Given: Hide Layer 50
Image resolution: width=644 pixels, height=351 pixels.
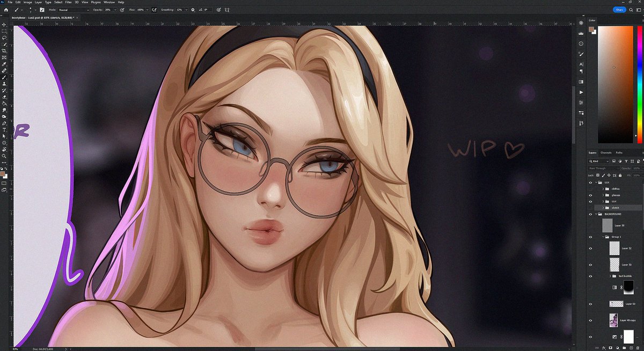Looking at the screenshot, I should 590,265.
